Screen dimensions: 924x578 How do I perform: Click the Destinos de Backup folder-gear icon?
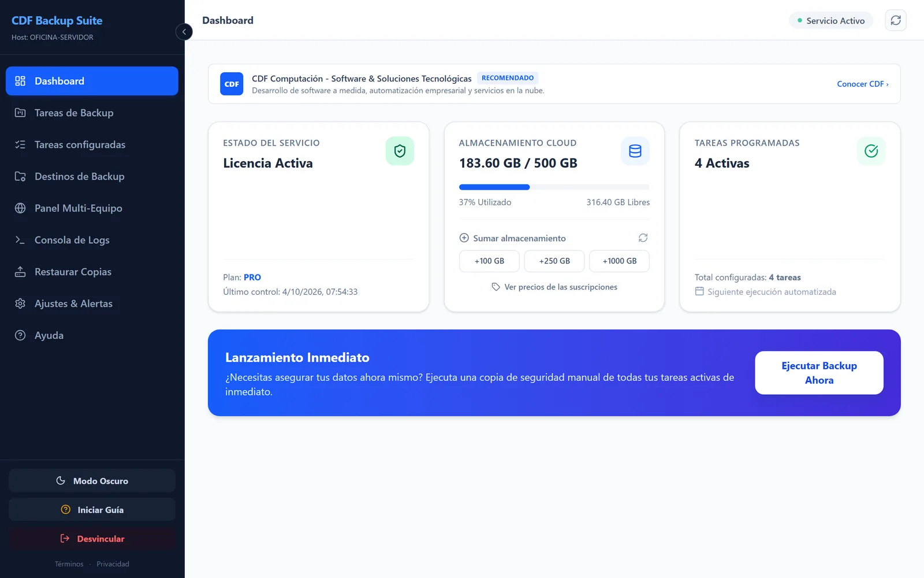[x=20, y=176]
